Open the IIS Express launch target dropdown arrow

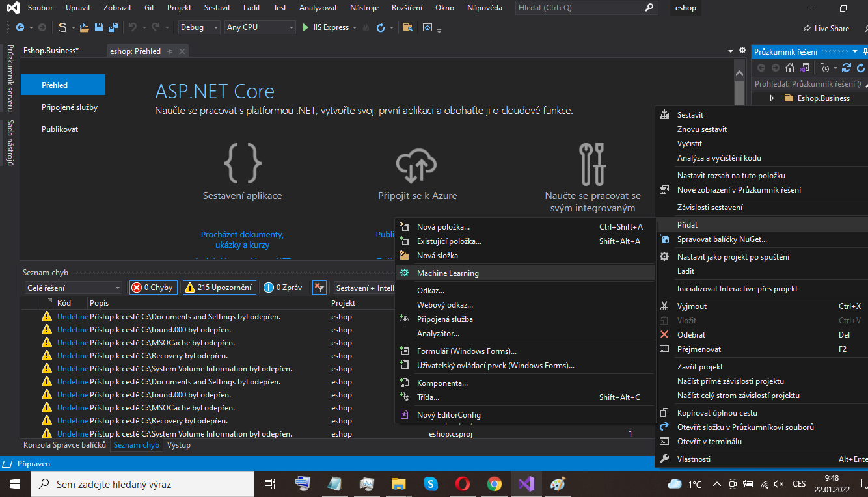pos(355,27)
